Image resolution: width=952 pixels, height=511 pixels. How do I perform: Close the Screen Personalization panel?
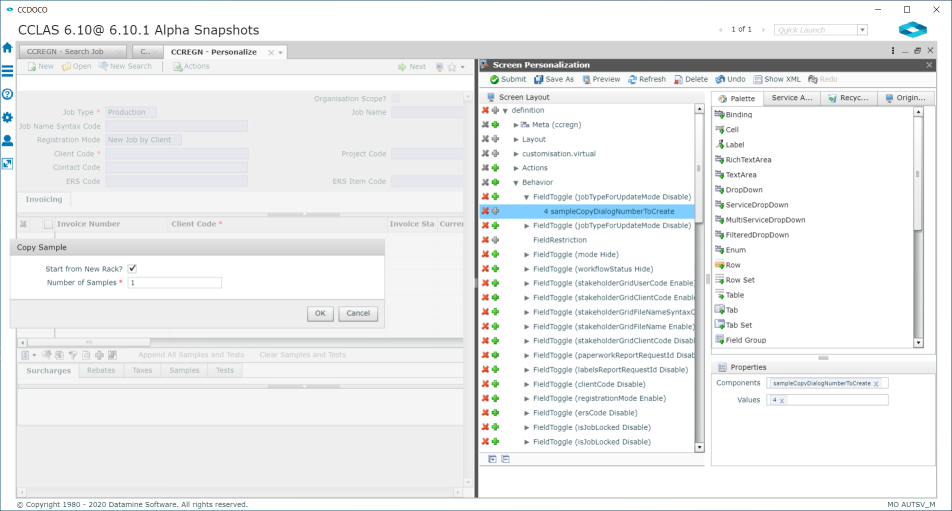(x=929, y=65)
